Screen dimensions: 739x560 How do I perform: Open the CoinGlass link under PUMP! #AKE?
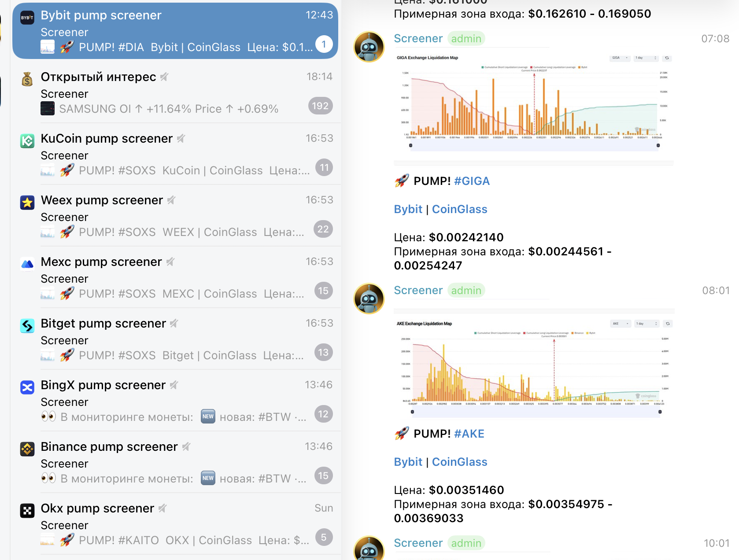tap(459, 462)
